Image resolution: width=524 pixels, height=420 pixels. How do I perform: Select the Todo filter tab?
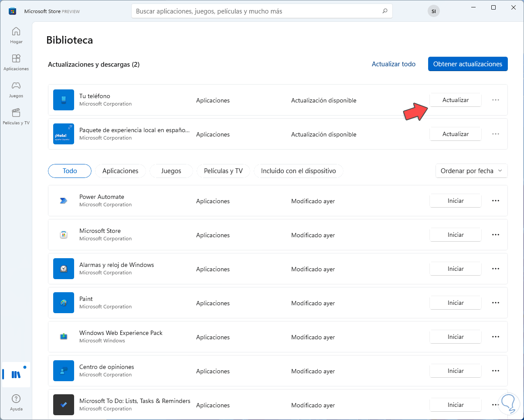tap(70, 171)
